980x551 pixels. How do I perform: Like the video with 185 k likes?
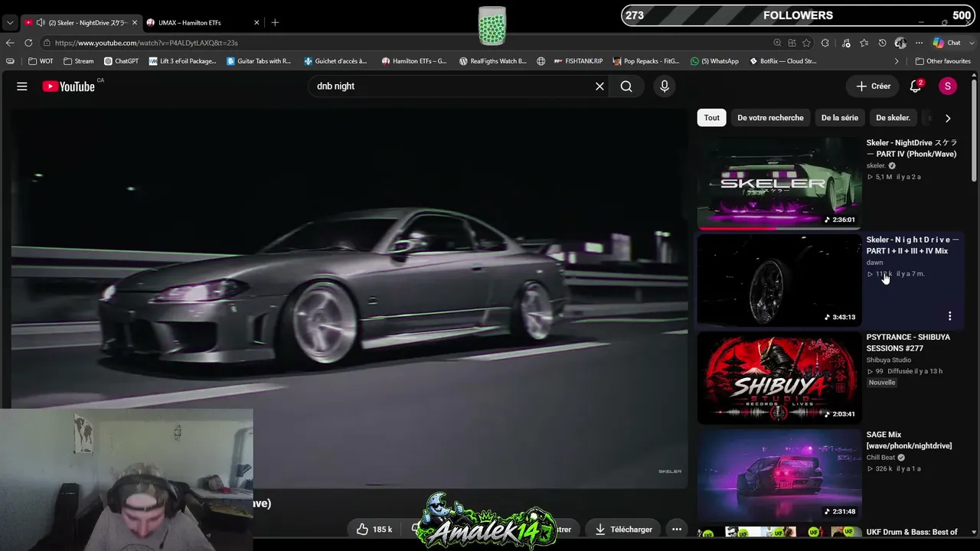[x=374, y=529]
